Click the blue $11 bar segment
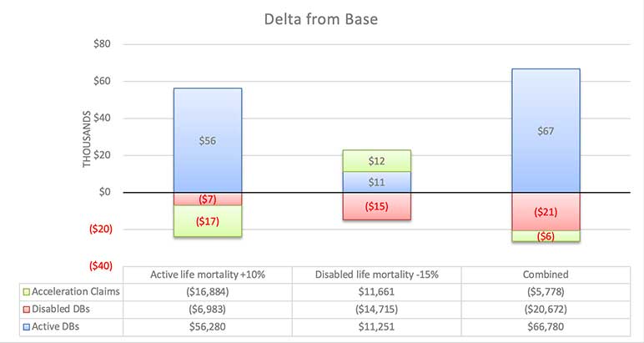Image resolution: width=644 pixels, height=343 pixels. (376, 182)
